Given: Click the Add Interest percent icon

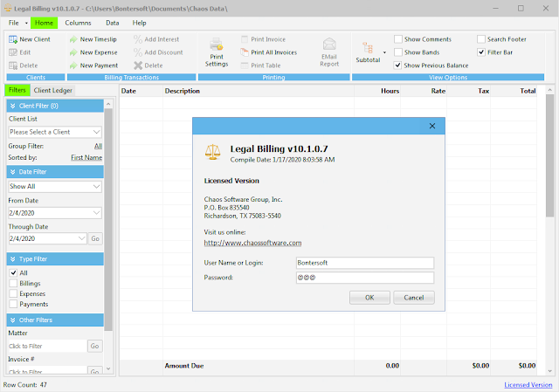Looking at the screenshot, I should click(x=138, y=39).
